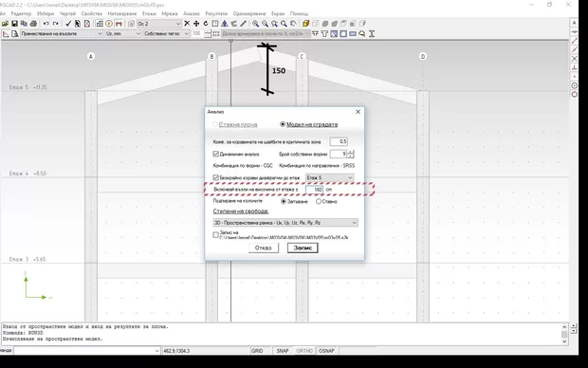Open the 'Oc 2' axis dropdown
The width and height of the screenshot is (588, 368).
click(x=159, y=24)
